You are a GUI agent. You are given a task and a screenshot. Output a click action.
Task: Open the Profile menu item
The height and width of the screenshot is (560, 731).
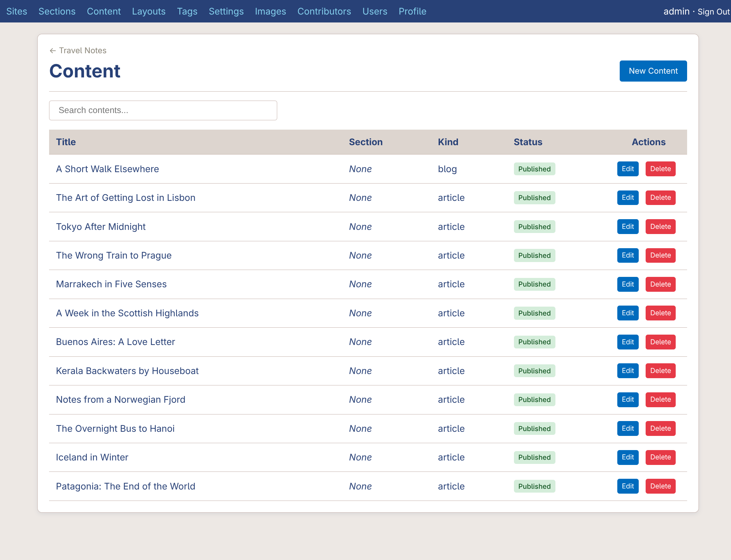point(412,11)
